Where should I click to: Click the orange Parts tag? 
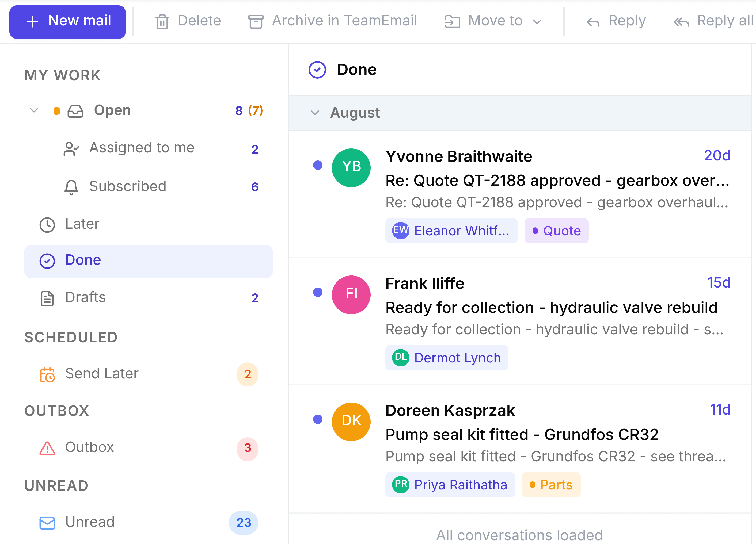pyautogui.click(x=551, y=485)
